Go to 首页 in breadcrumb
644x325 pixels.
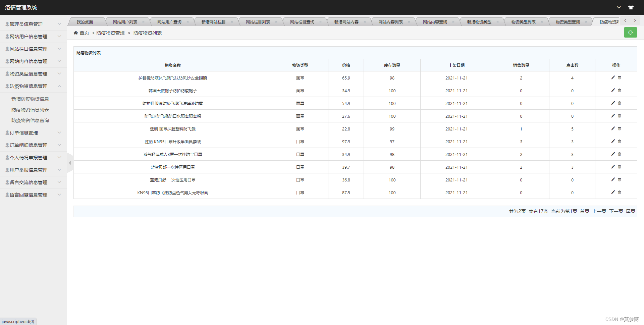84,33
